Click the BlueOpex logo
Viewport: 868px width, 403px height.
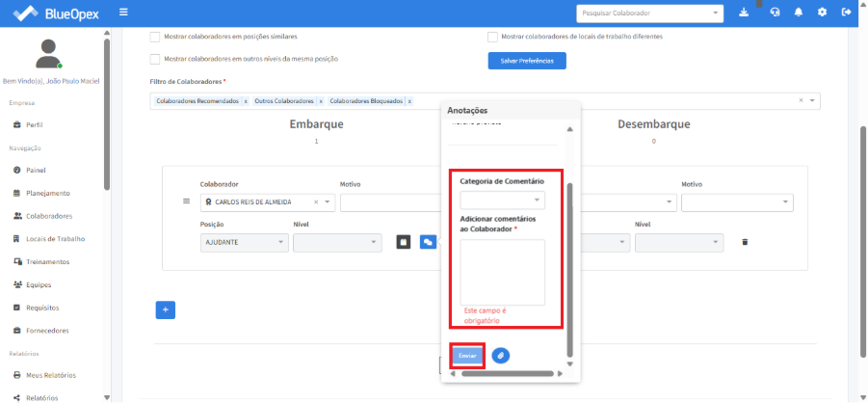(x=55, y=13)
